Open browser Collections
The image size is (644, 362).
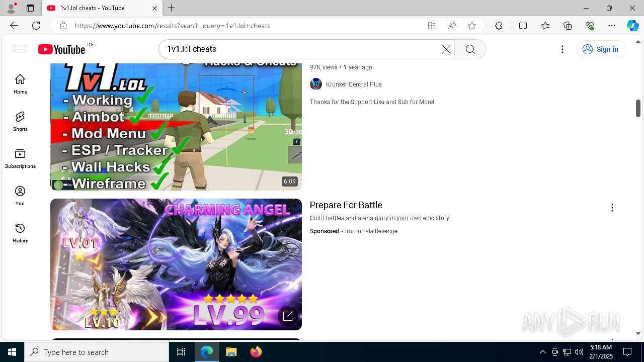click(x=568, y=26)
